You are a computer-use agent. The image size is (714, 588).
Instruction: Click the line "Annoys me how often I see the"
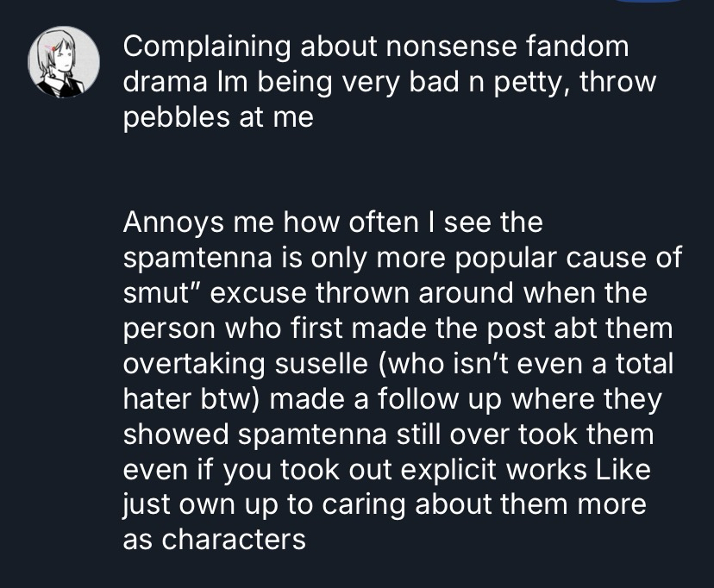click(x=333, y=222)
